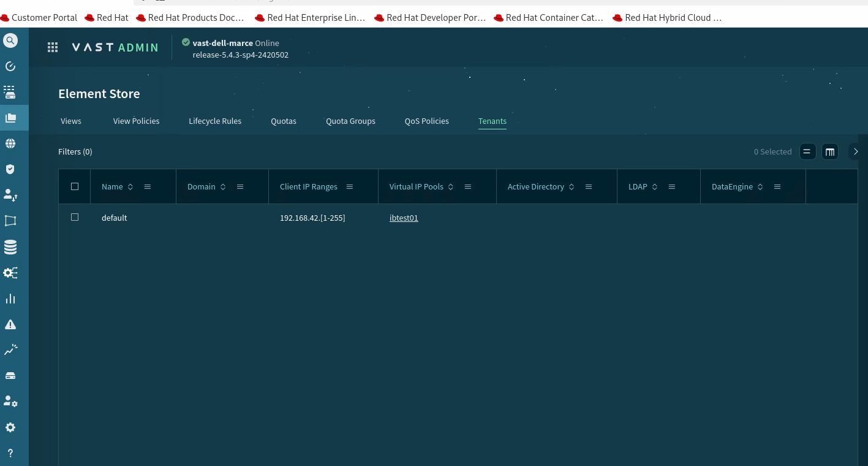Open the settings gear icon in sidebar
Viewport: 868px width, 466px height.
pyautogui.click(x=10, y=427)
